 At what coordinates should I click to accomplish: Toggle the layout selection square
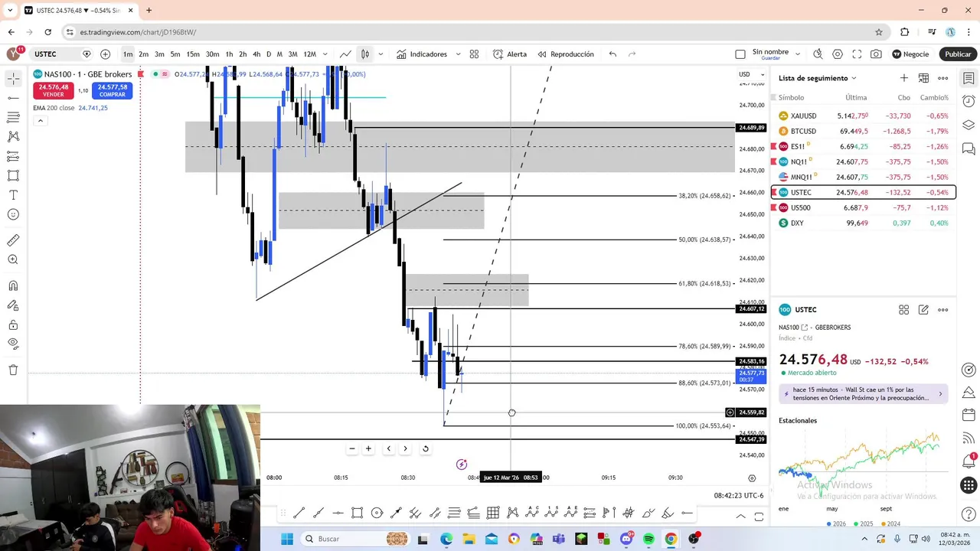(740, 54)
